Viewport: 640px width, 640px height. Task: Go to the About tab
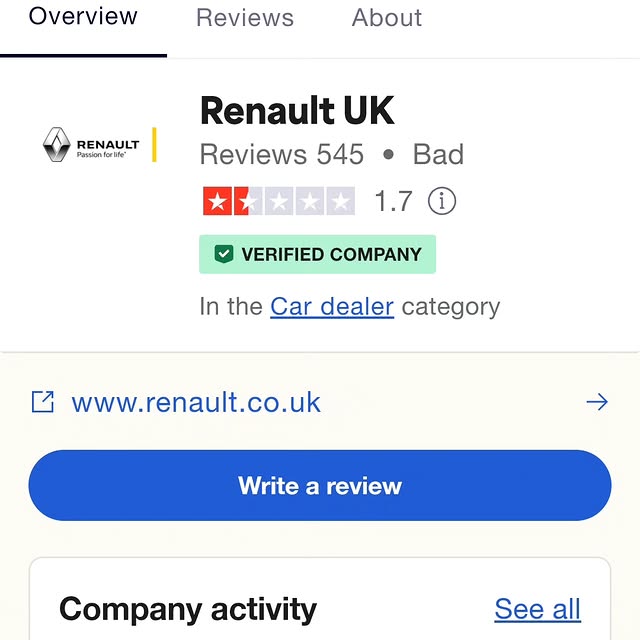tap(387, 17)
